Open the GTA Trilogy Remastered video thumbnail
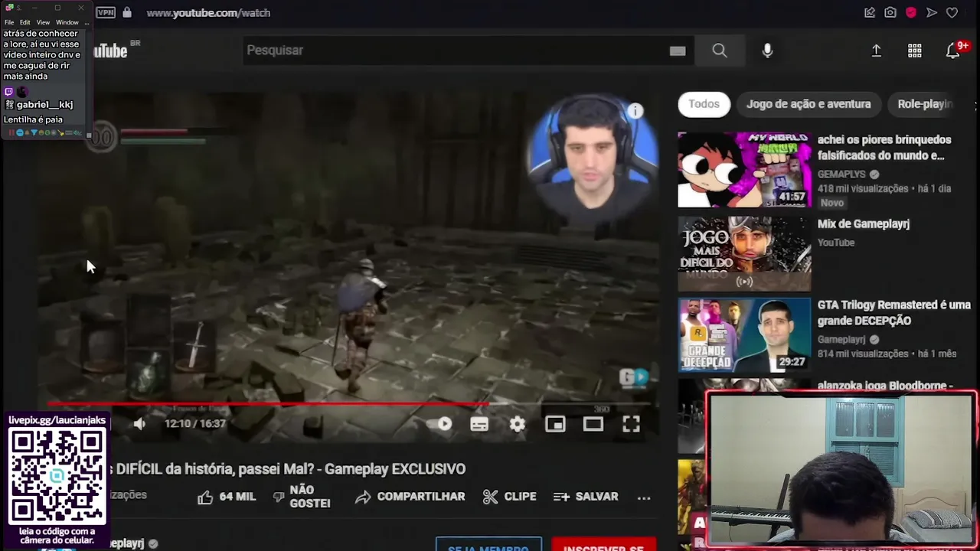 (744, 335)
